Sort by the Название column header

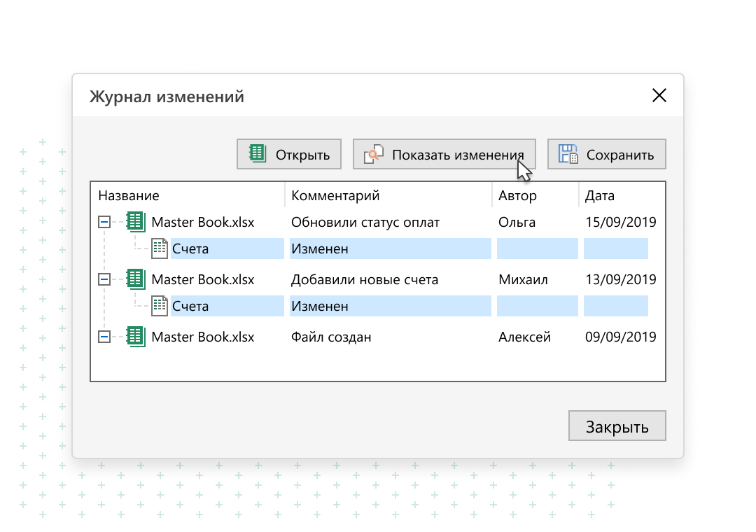pos(129,196)
